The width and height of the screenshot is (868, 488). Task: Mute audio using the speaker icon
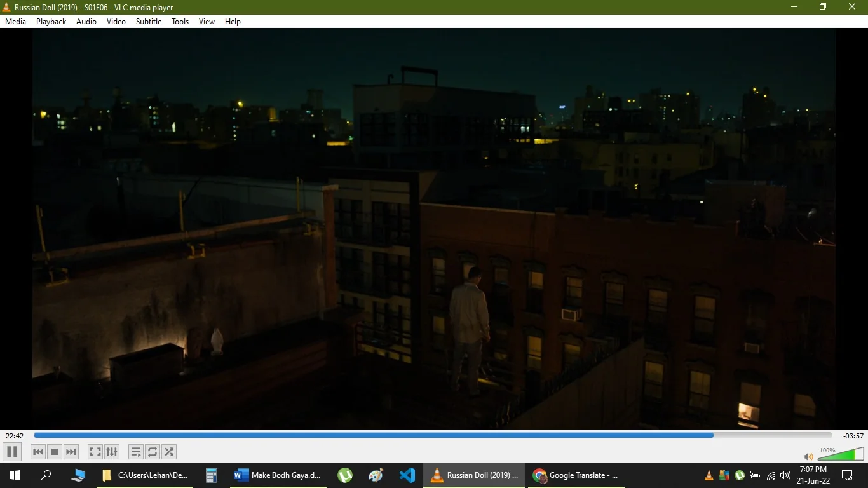(808, 456)
